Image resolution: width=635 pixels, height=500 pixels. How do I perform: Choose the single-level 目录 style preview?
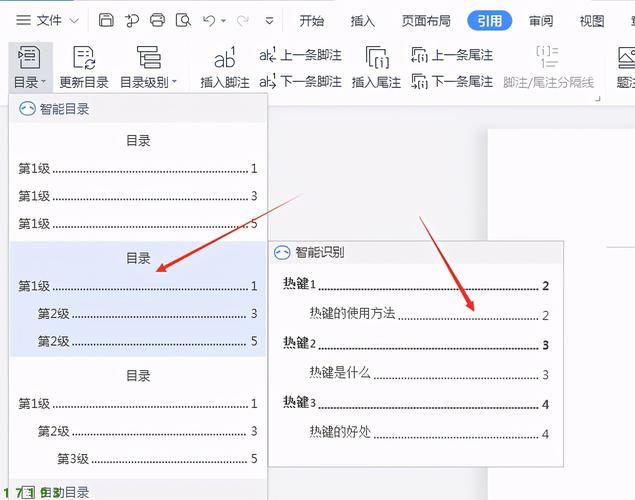coord(138,182)
